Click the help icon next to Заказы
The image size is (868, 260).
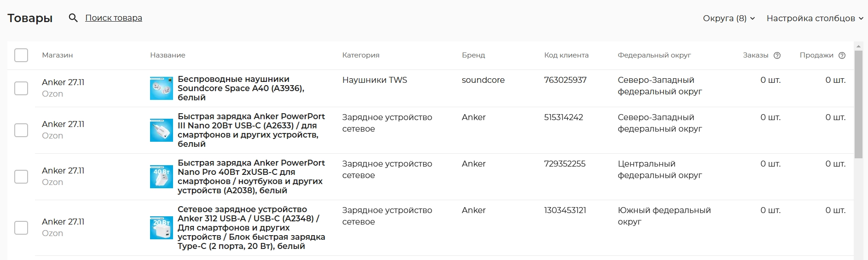pyautogui.click(x=777, y=55)
